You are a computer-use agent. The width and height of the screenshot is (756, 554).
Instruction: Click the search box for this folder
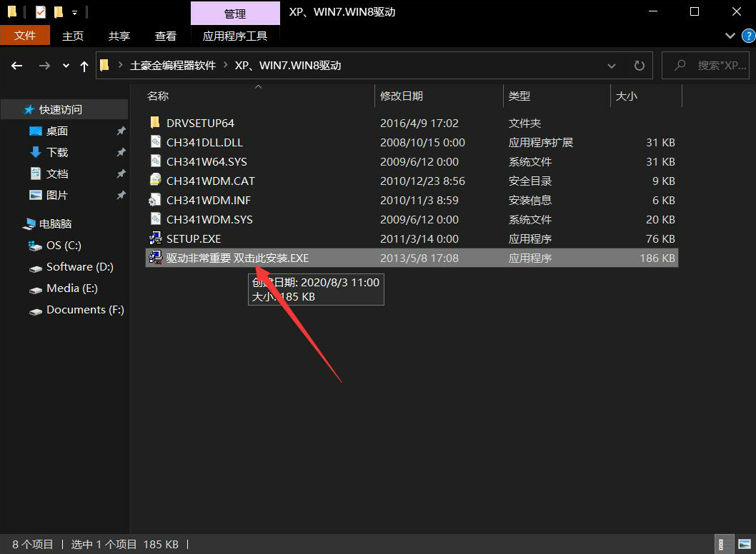tap(705, 66)
